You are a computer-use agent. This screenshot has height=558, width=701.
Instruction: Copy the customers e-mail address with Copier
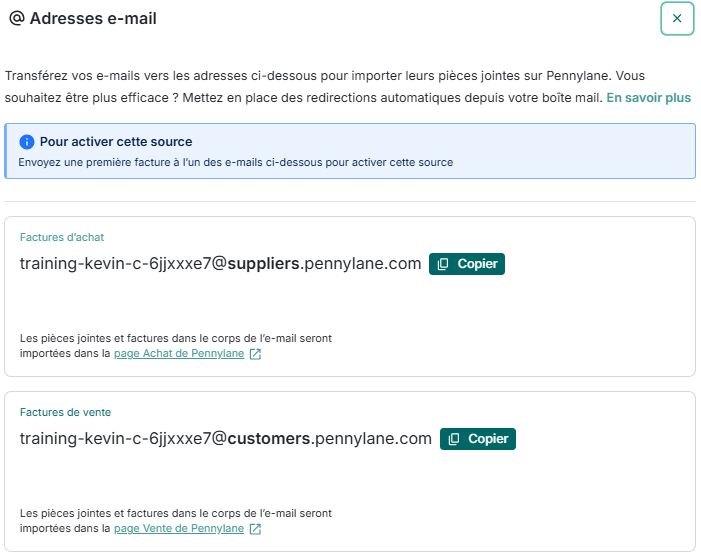478,439
